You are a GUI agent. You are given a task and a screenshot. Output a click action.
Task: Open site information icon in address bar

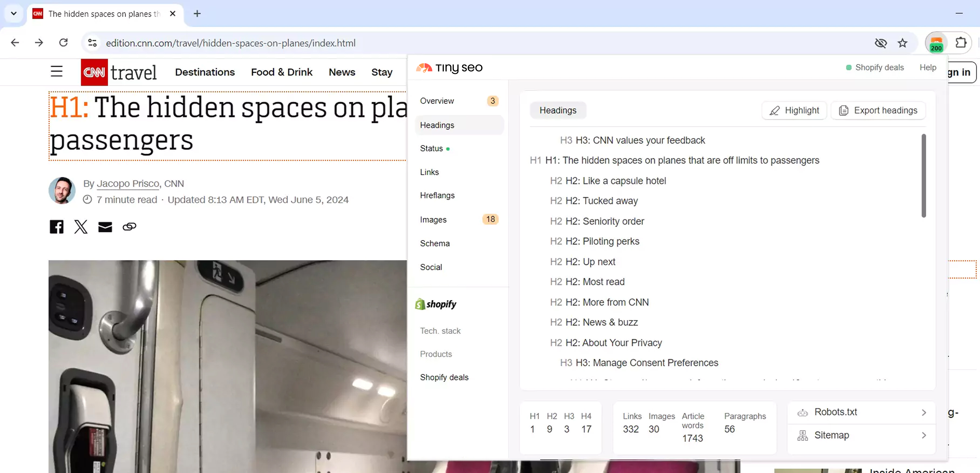[93, 43]
